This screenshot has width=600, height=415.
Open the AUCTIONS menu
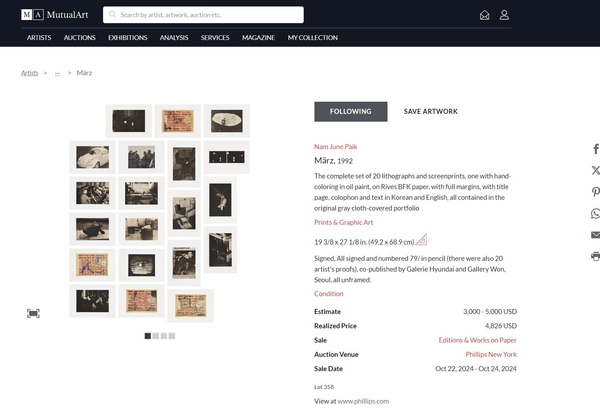tap(80, 37)
